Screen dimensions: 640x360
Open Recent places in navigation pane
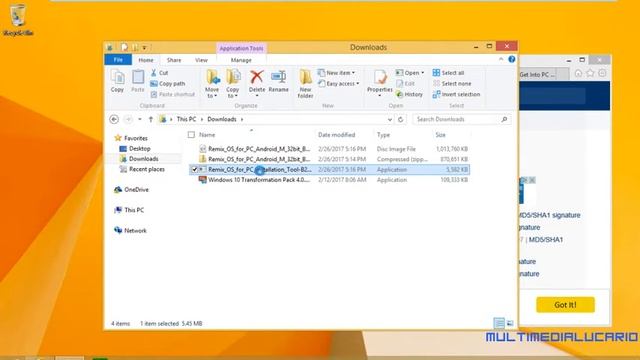tap(142, 169)
